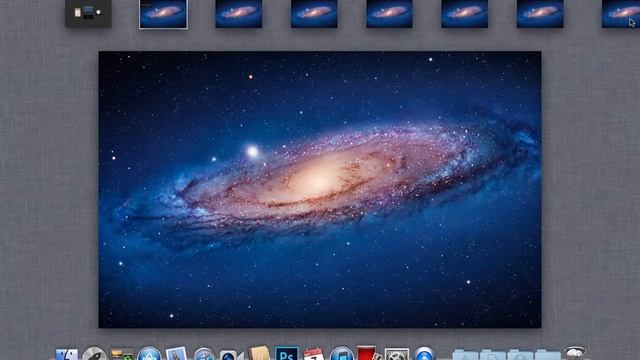Viewport: 640px width, 360px height.
Task: Switch to the Desktop 2 space thumbnail
Action: pyautogui.click(x=239, y=14)
